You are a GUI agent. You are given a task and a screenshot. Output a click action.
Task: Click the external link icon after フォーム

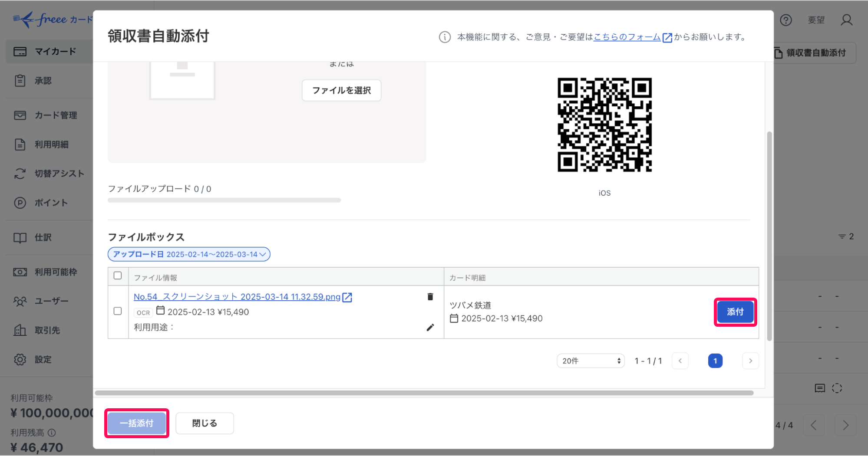coord(667,38)
